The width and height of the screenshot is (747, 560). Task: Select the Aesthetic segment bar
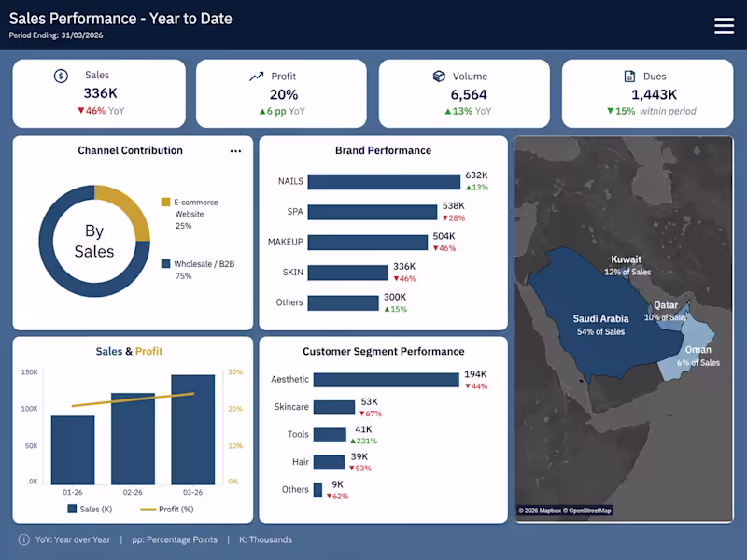[x=387, y=380]
